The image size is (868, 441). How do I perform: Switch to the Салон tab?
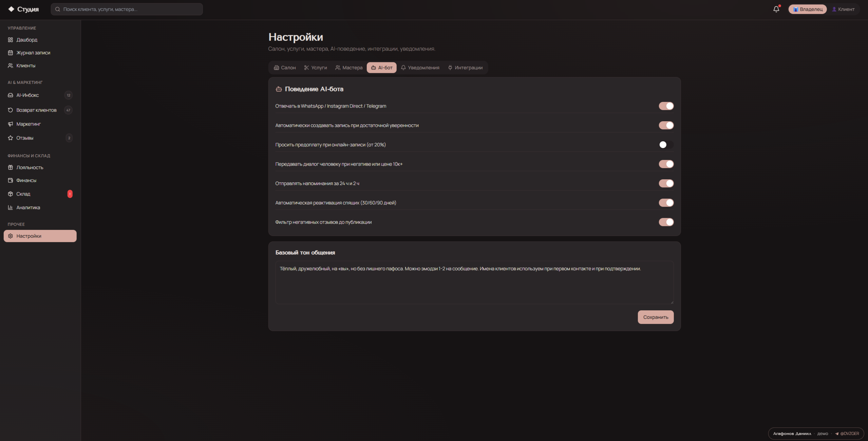[x=285, y=68]
